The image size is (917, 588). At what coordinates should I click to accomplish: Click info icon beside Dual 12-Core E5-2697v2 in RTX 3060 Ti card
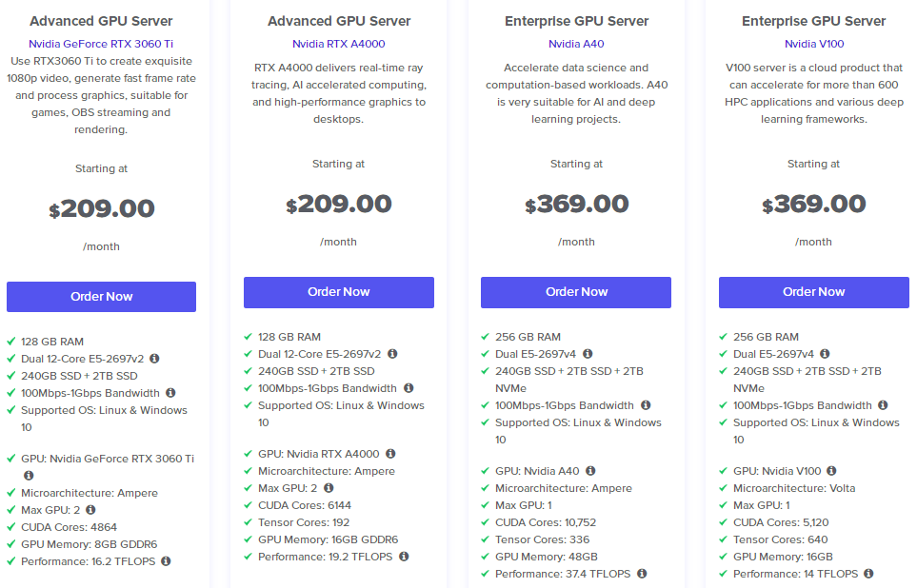[x=154, y=359]
